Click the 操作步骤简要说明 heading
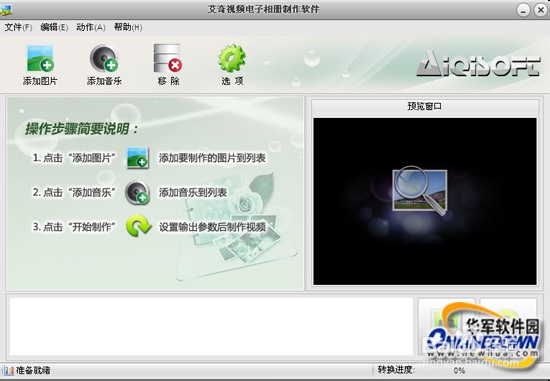 pyautogui.click(x=81, y=129)
